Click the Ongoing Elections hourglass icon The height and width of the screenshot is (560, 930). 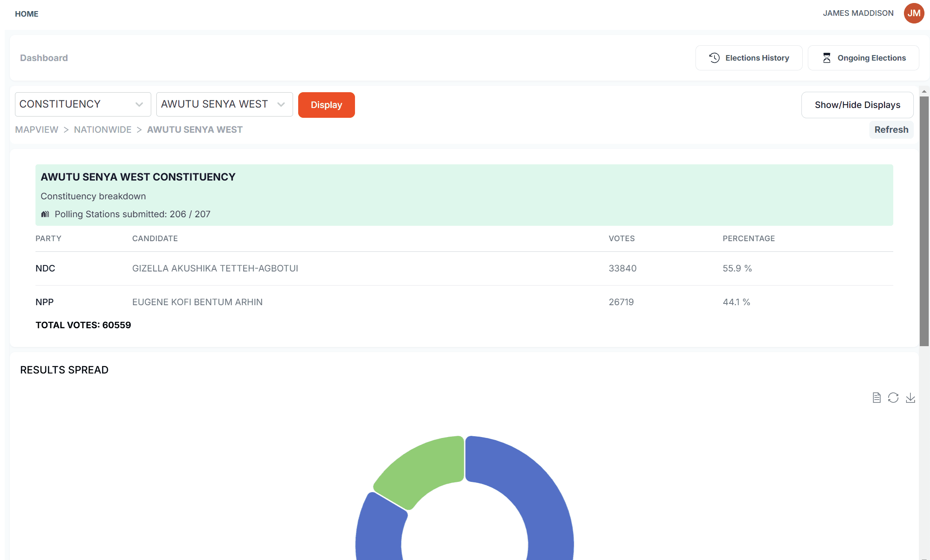827,58
